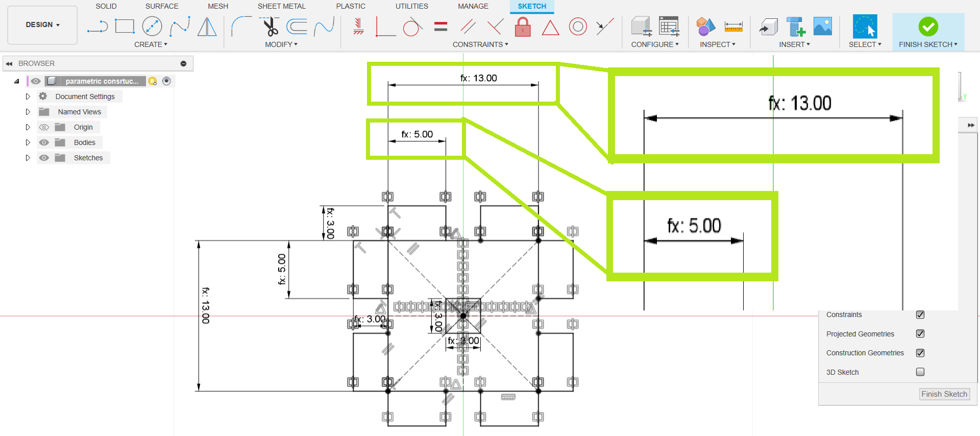Expand the Bodies tree node

[28, 142]
